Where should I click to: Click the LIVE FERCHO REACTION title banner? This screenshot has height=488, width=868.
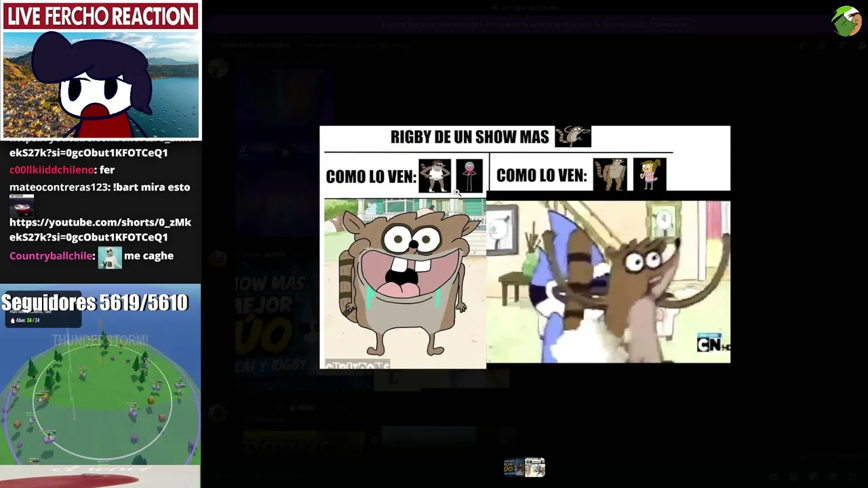coord(101,16)
